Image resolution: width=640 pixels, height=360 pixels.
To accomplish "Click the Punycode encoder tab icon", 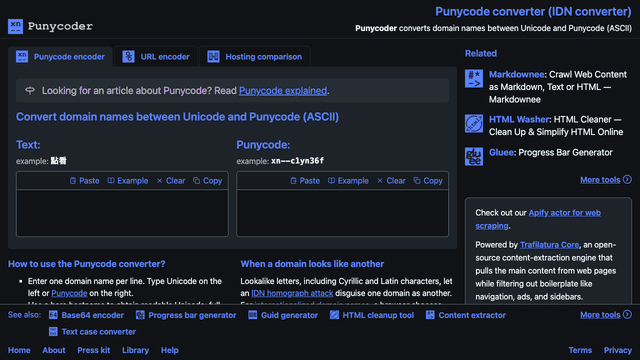I will pos(22,57).
